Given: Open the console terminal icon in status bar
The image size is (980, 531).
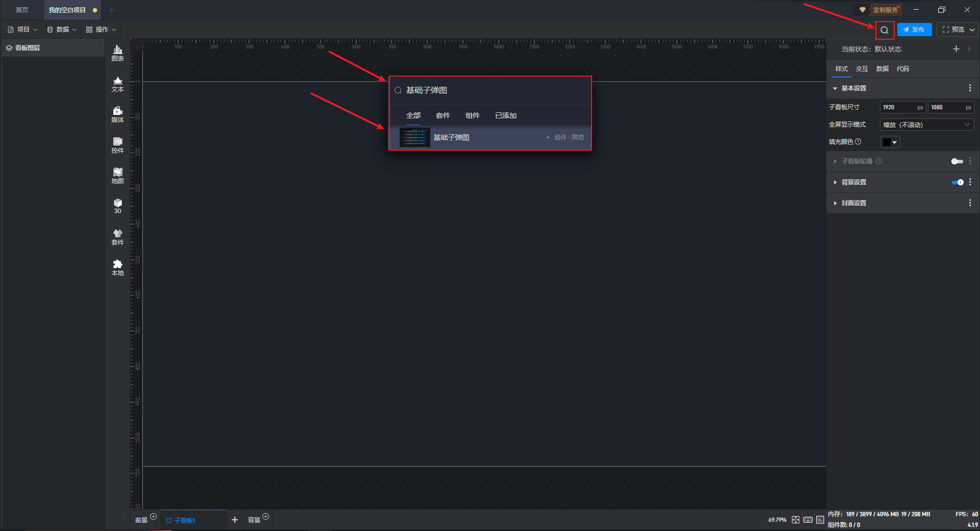Looking at the screenshot, I should coord(820,520).
